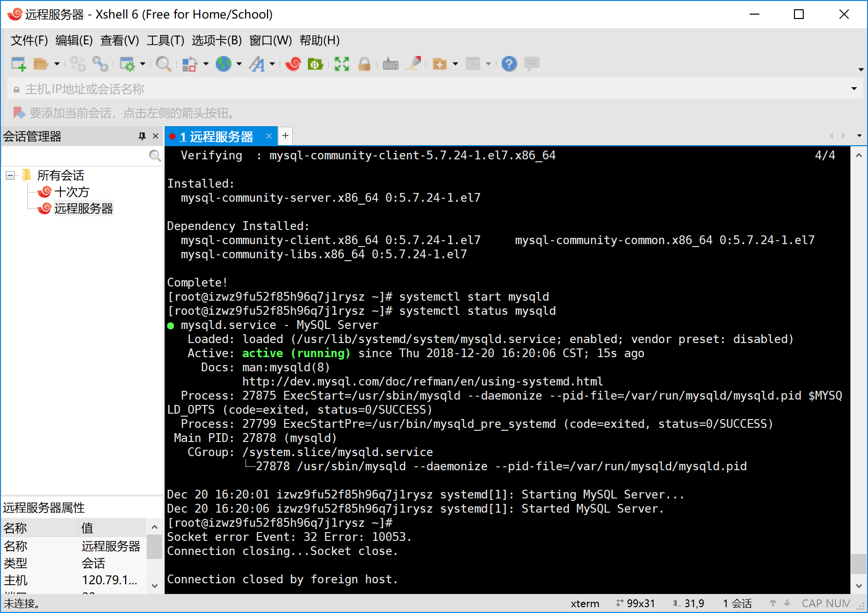Image resolution: width=868 pixels, height=613 pixels.
Task: Click host value 120.79.1...
Action: 110,580
